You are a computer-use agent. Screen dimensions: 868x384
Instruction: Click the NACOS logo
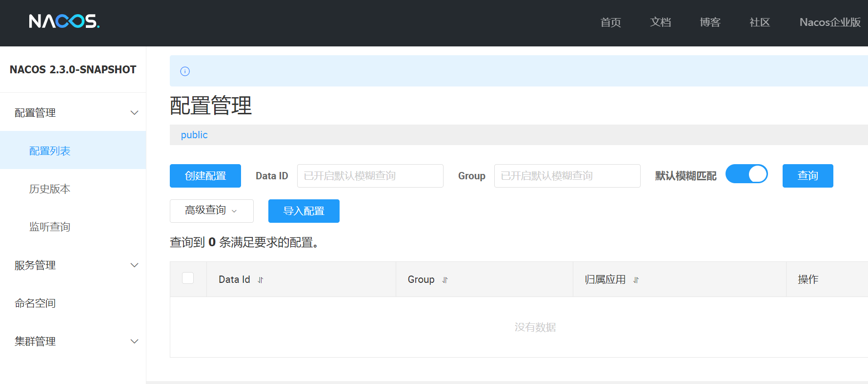64,21
